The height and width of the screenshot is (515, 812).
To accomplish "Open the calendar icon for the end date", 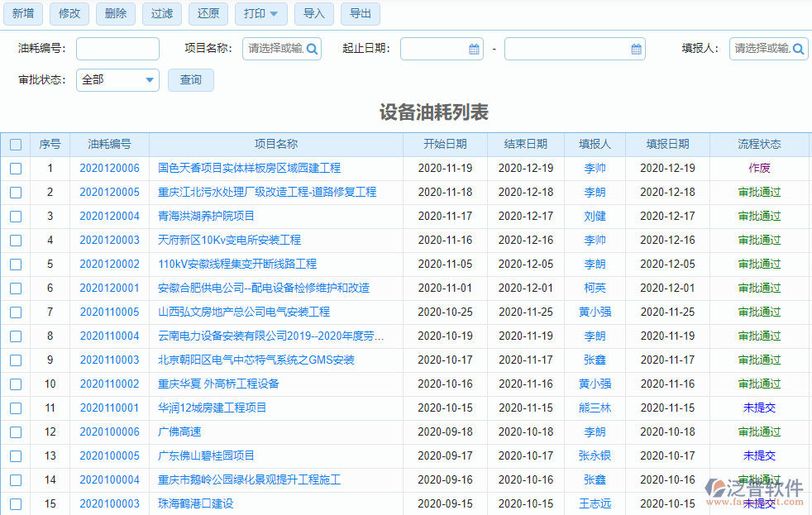I will [x=636, y=49].
